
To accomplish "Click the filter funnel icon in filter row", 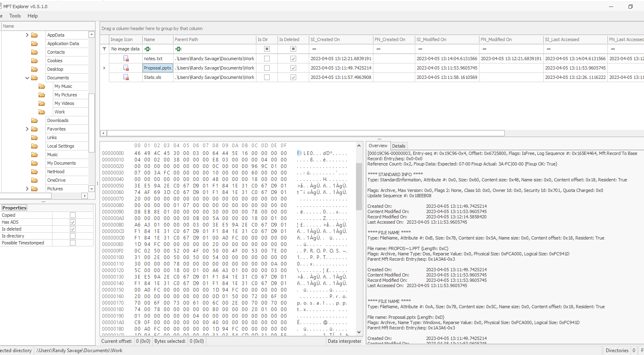I will 104,49.
